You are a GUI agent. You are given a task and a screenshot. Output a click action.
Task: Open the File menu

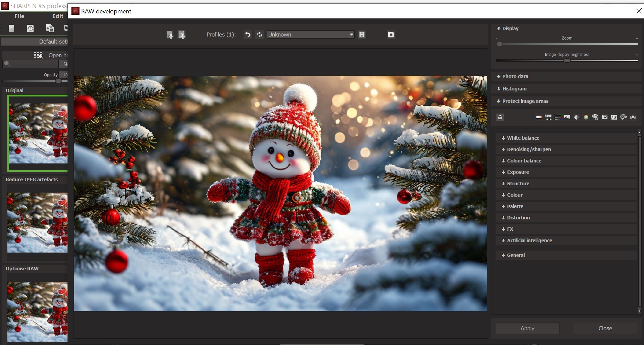click(19, 16)
